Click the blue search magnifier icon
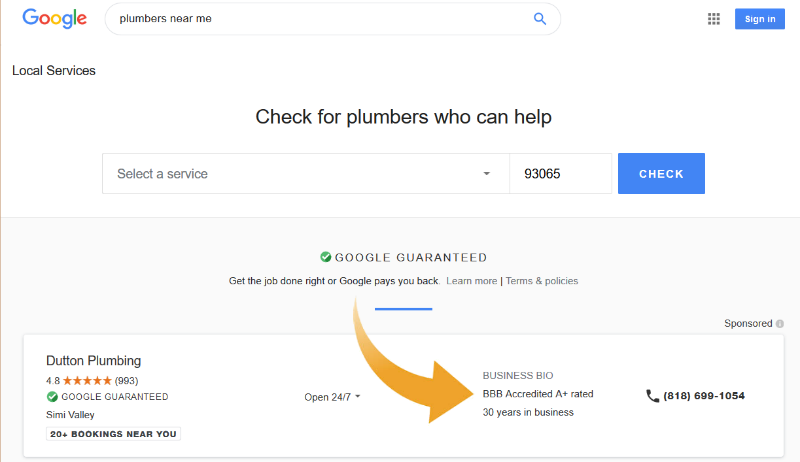This screenshot has height=462, width=800. tap(540, 19)
